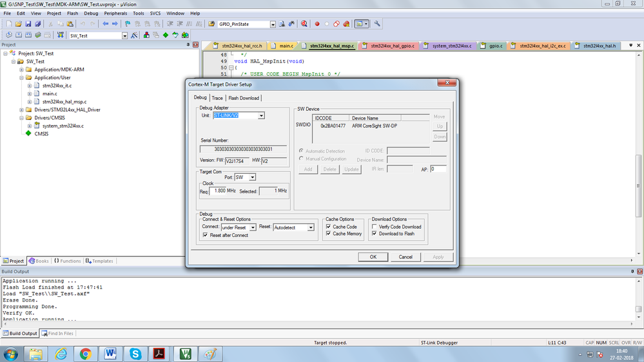Screen dimensions: 644x362
Task: Click the Build target icon
Action: click(x=19, y=35)
